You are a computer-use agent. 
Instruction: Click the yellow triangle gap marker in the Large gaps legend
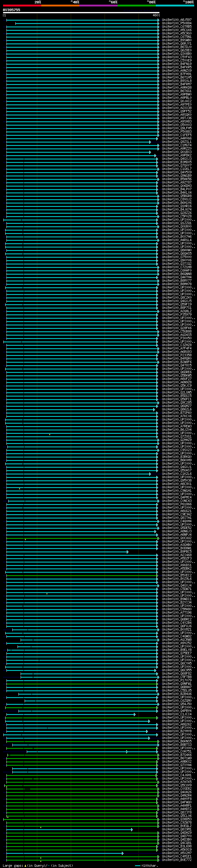(x=25, y=865)
